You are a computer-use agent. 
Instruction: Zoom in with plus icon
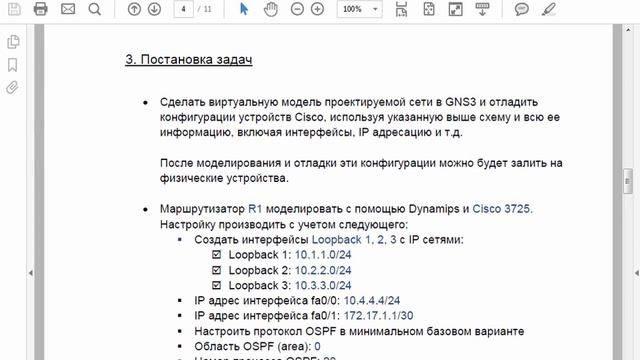point(317,9)
